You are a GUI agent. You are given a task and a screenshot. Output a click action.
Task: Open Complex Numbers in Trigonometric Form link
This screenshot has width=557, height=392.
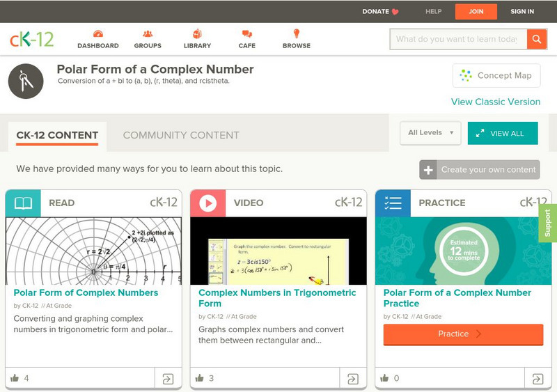tap(277, 298)
